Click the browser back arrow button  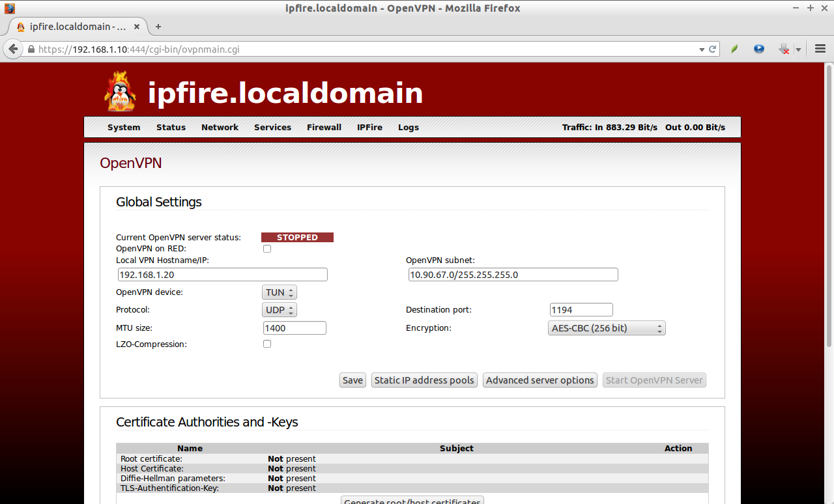point(12,49)
